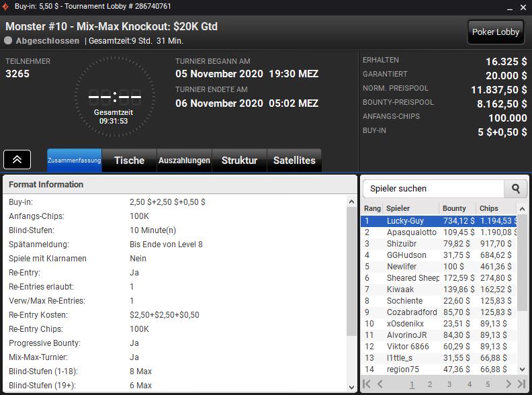This screenshot has width=532, height=395.
Task: Open page 3 of player list
Action: coord(449,384)
